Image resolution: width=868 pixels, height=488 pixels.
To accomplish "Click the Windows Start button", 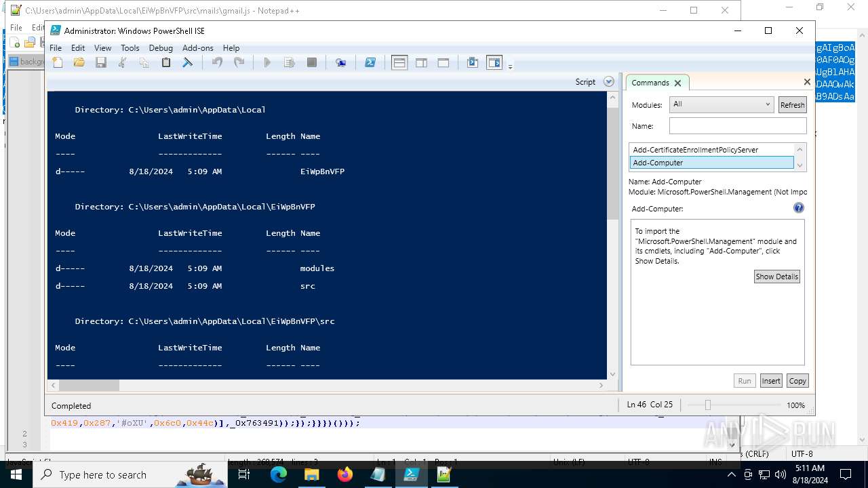I will pos(16,474).
